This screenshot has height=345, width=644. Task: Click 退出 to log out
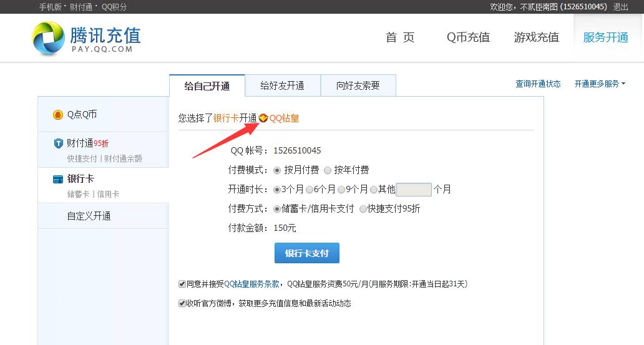(620, 7)
